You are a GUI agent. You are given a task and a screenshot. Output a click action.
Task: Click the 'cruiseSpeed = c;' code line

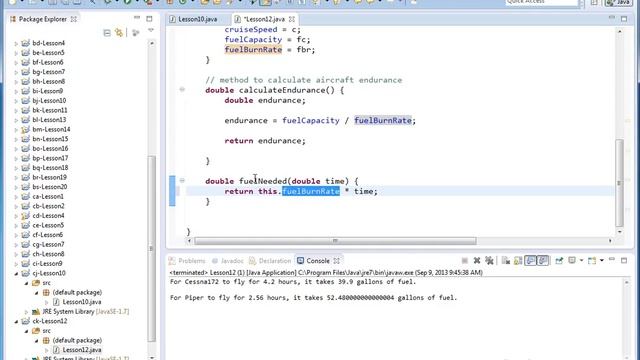tap(262, 30)
